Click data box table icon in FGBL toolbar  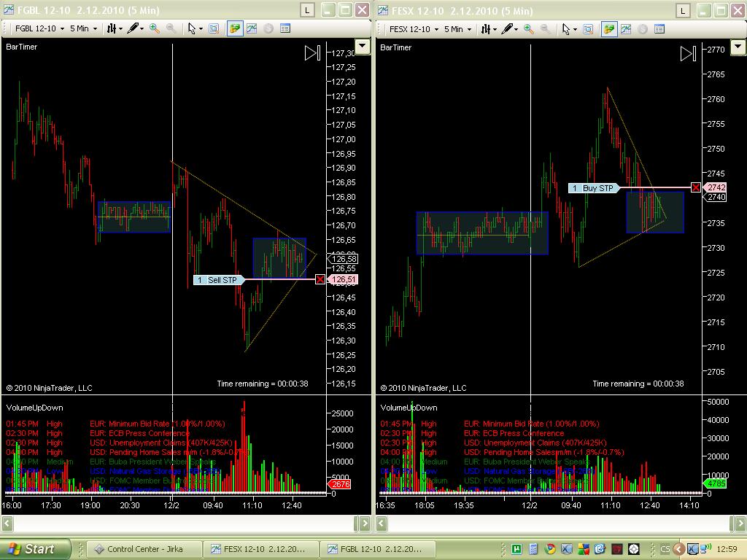click(x=285, y=28)
